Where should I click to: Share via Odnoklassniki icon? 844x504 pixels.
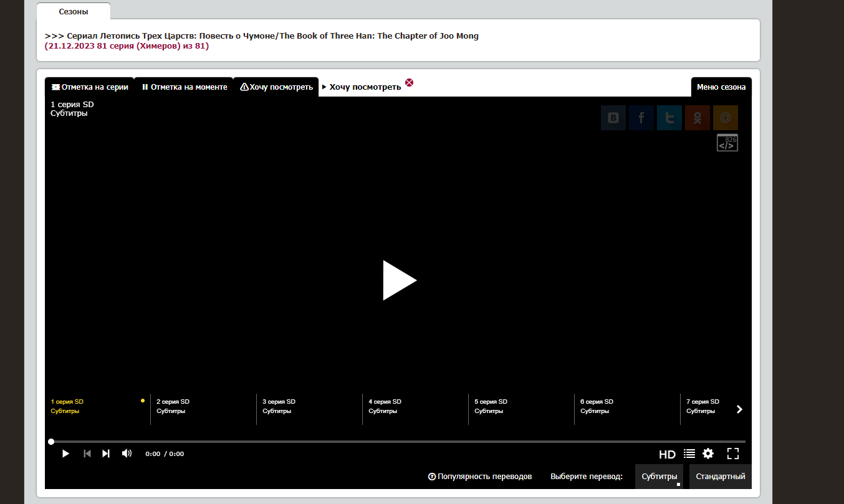(x=697, y=118)
